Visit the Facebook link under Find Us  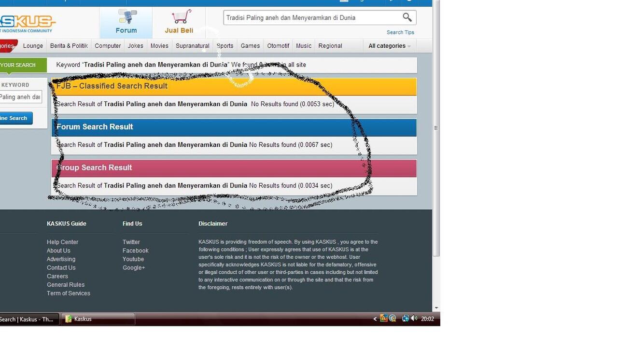[x=136, y=251]
